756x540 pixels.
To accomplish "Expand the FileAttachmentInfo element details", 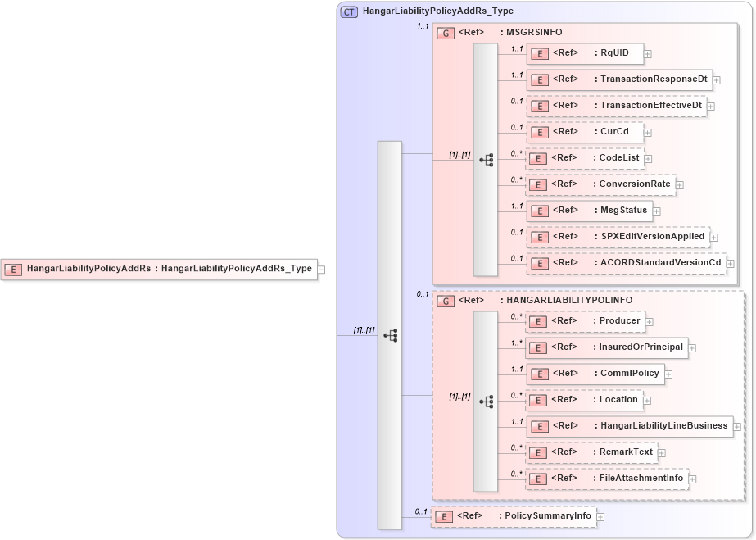I will [693, 478].
